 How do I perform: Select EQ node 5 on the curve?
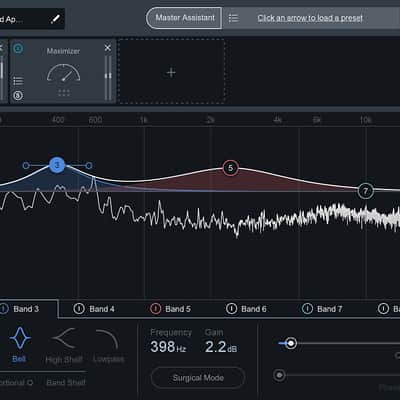[230, 168]
